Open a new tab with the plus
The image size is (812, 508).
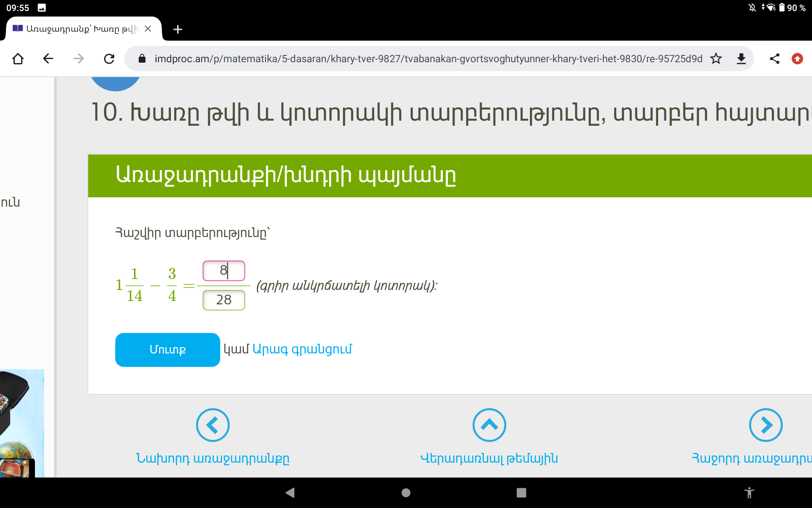[x=178, y=29]
